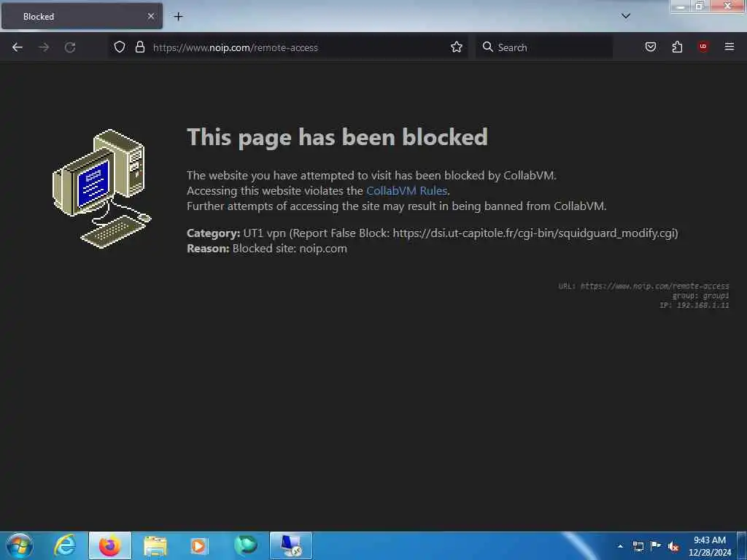Open the Extensions puzzle-piece menu
The width and height of the screenshot is (747, 560).
(677, 47)
